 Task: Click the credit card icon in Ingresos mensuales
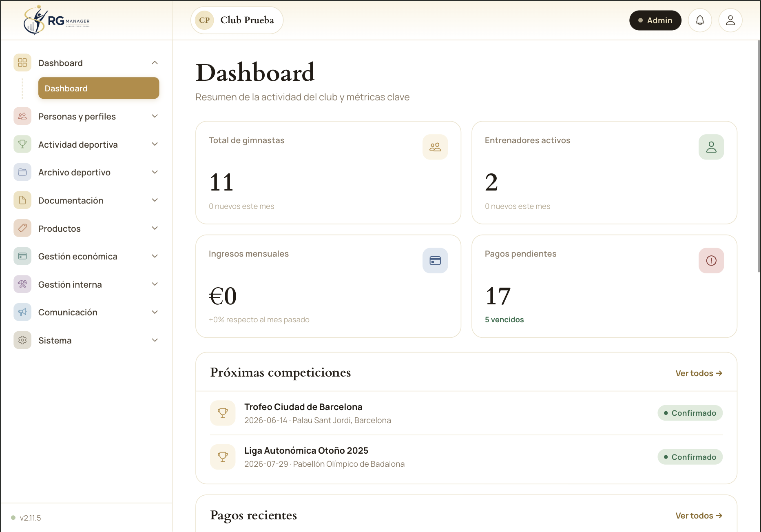(x=435, y=261)
